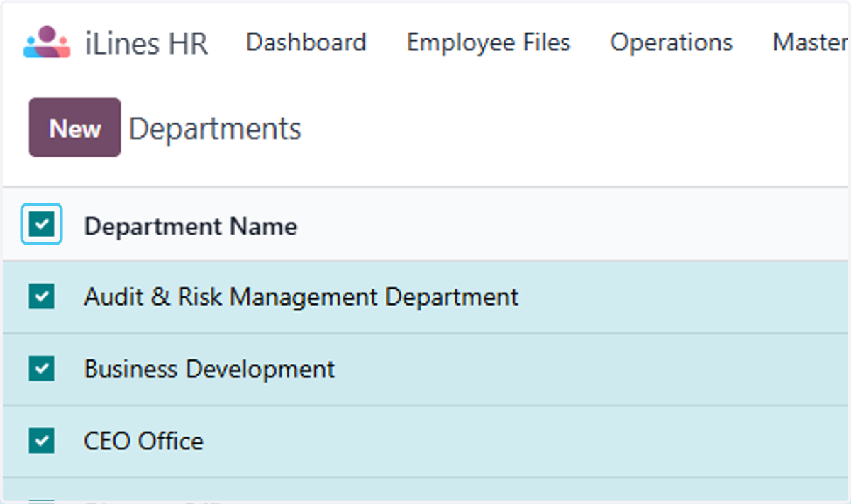Click the iLines HR app title
Viewport: 851px width, 504px height.
(146, 43)
